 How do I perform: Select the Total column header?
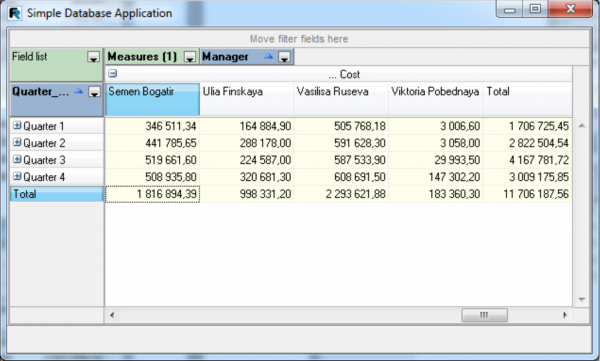528,99
